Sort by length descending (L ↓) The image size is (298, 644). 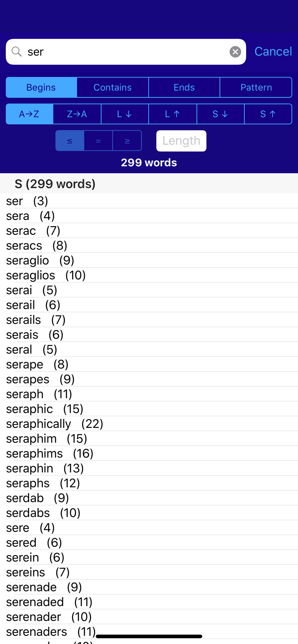125,114
